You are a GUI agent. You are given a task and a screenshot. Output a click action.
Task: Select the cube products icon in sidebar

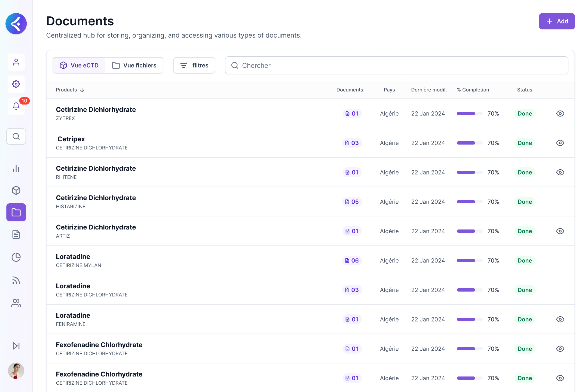[x=16, y=190]
